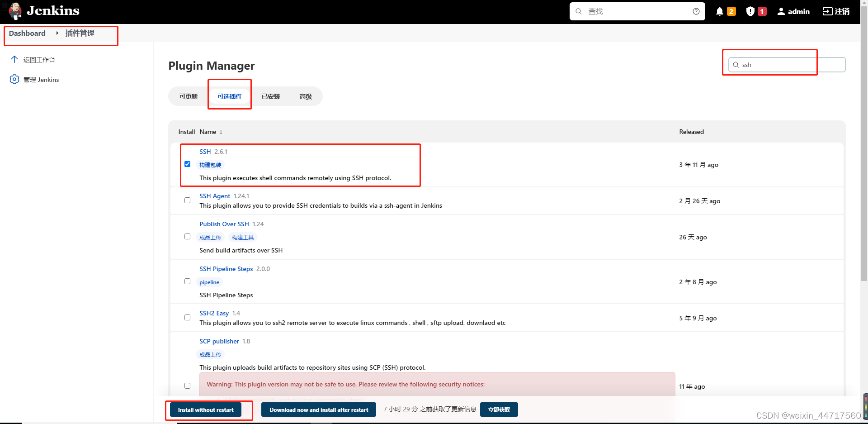
Task: Sort by the Name column arrow
Action: click(x=221, y=132)
